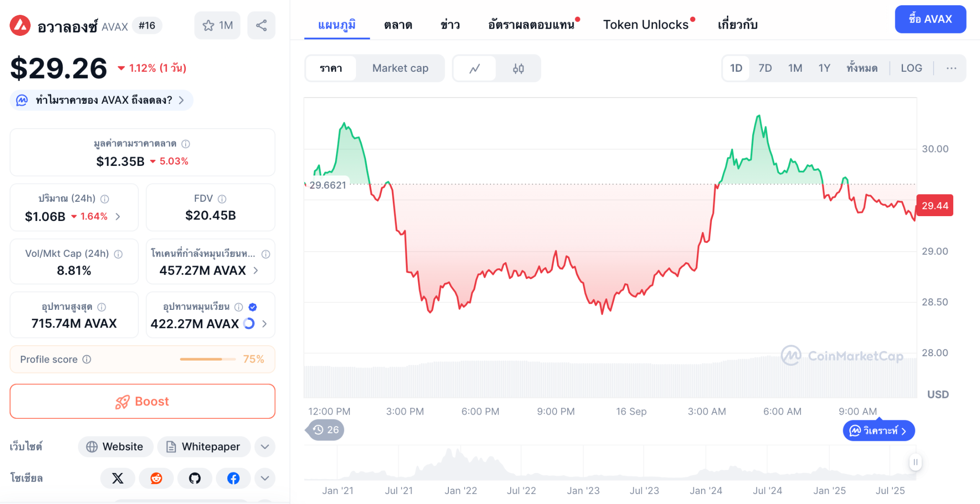The width and height of the screenshot is (980, 504).
Task: Click the Boost button
Action: [143, 401]
